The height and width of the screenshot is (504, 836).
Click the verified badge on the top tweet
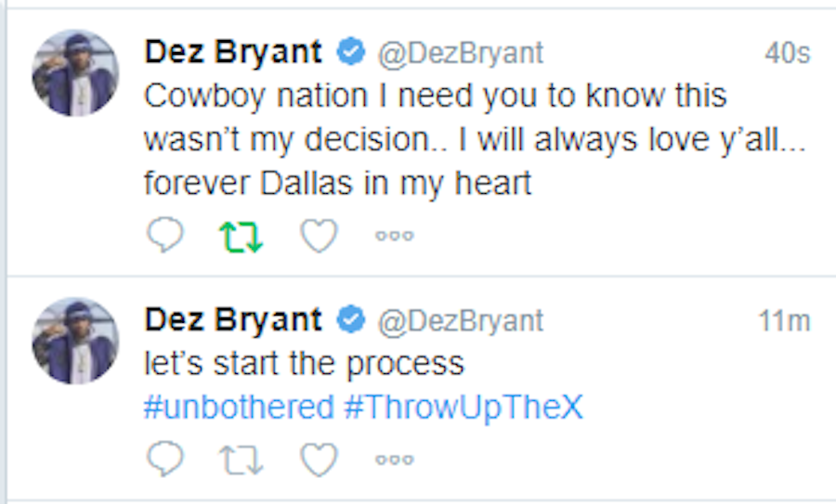(350, 53)
